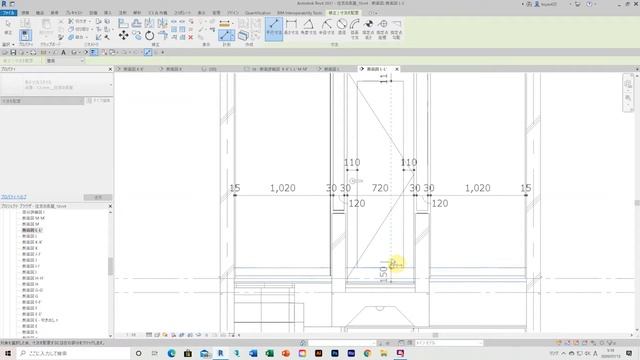Open the workset dropdown in status bar

click(341, 343)
